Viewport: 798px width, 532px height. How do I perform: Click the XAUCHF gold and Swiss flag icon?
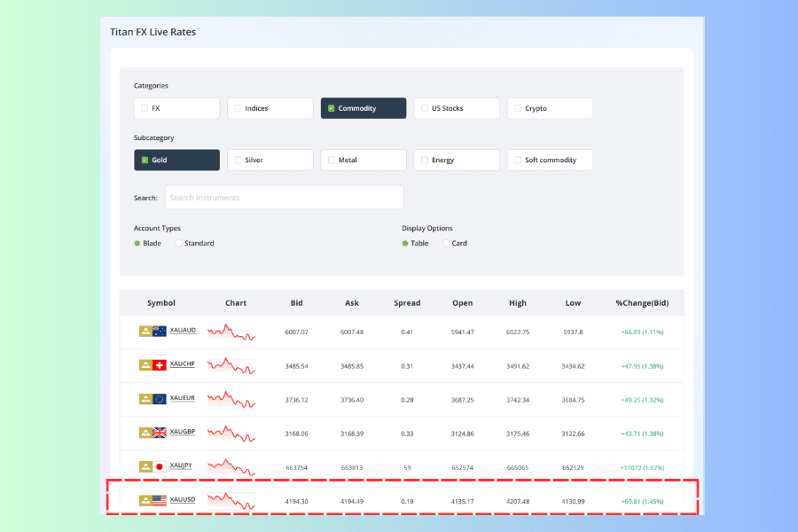pyautogui.click(x=153, y=365)
